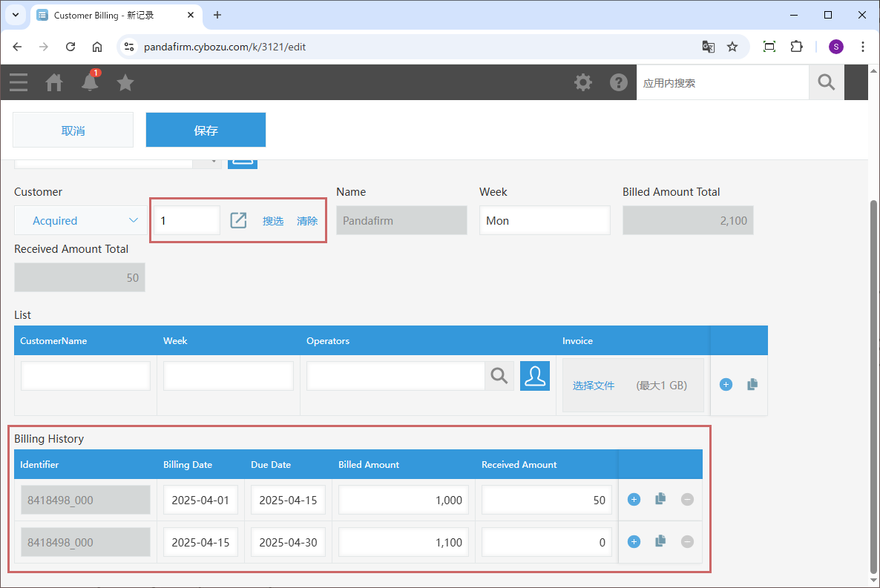Screen dimensions: 880x588
Task: Open the hamburger main menu
Action: 19,82
